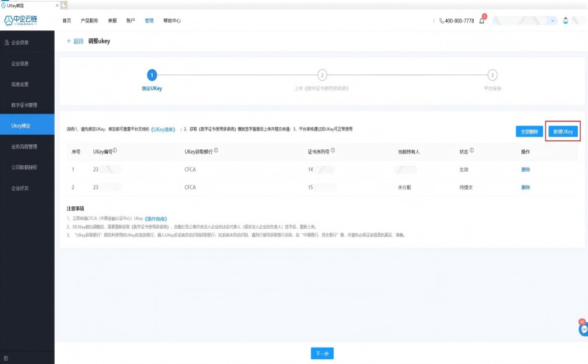588x364 pixels.
Task: Select 数字证书管理 in the sidebar
Action: coord(24,105)
